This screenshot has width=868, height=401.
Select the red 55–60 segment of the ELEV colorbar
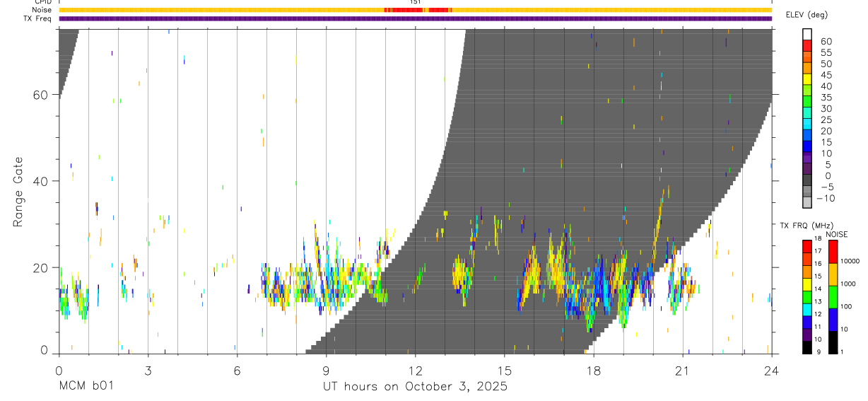point(807,47)
